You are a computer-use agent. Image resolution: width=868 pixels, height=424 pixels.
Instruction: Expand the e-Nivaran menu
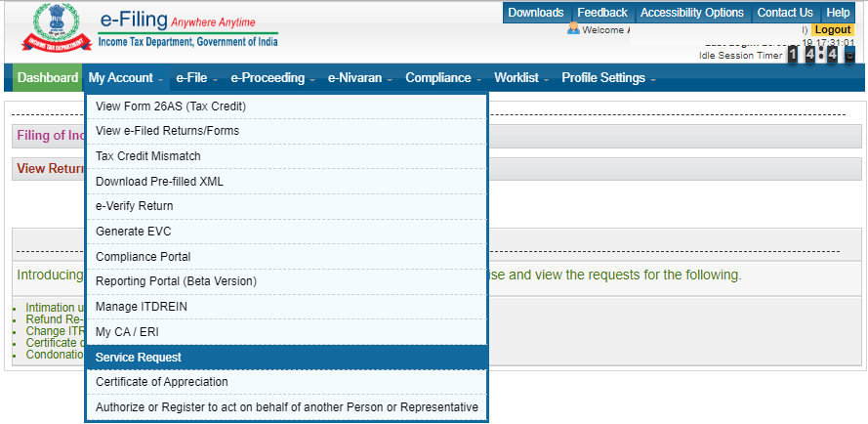coord(360,78)
